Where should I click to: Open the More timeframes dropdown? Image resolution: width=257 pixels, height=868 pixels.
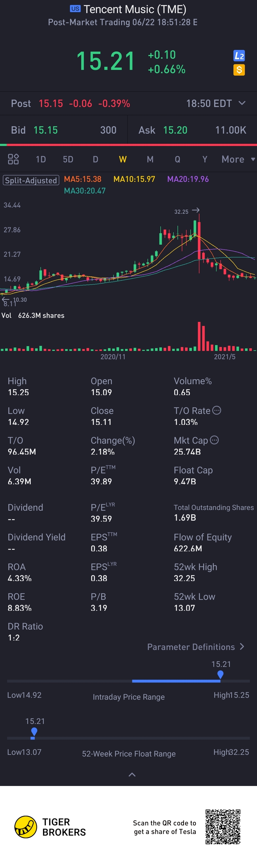coord(238,159)
